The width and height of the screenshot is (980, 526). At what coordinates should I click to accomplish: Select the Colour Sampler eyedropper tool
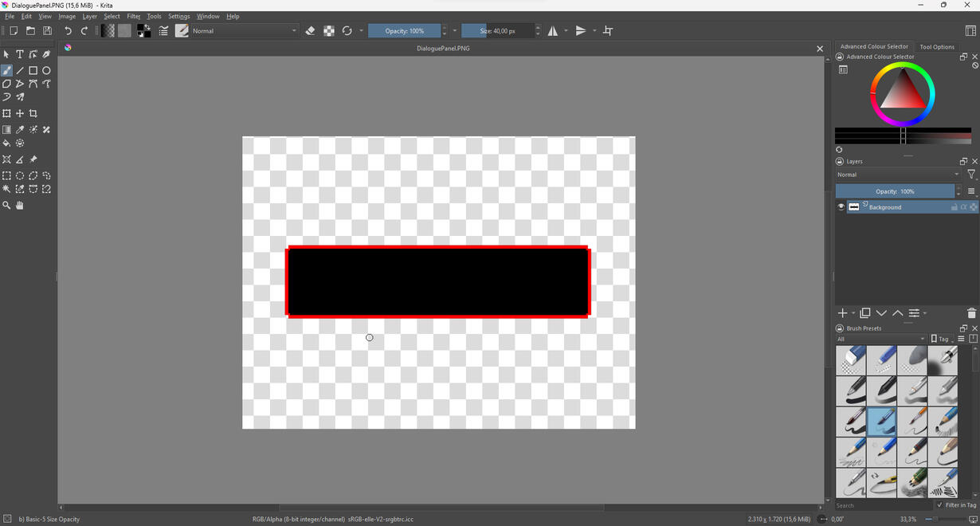tap(20, 130)
